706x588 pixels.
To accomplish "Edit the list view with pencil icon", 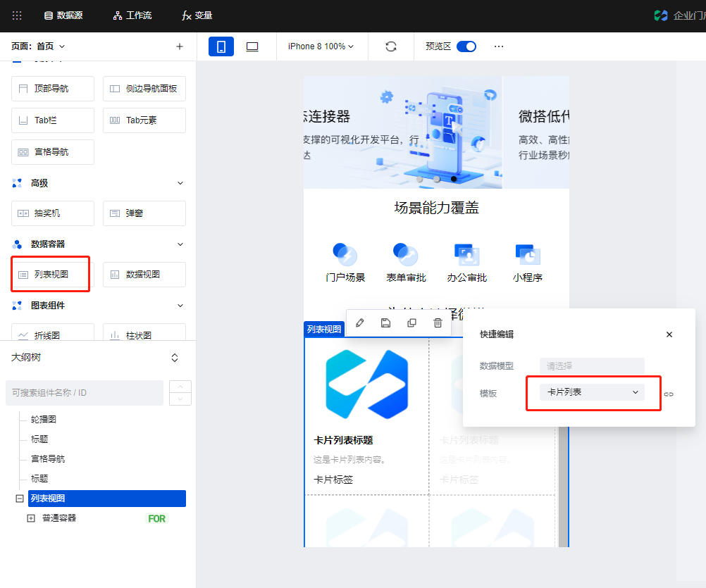I will 360,323.
